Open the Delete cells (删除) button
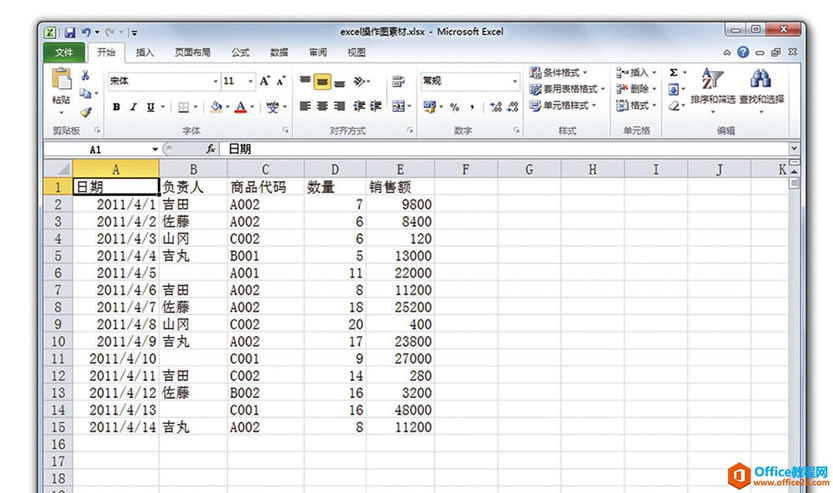This screenshot has width=833, height=493. coord(636,89)
